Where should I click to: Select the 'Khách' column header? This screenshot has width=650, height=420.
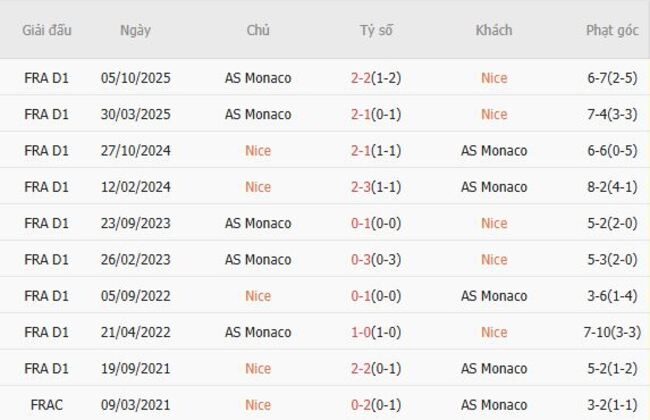tap(494, 30)
